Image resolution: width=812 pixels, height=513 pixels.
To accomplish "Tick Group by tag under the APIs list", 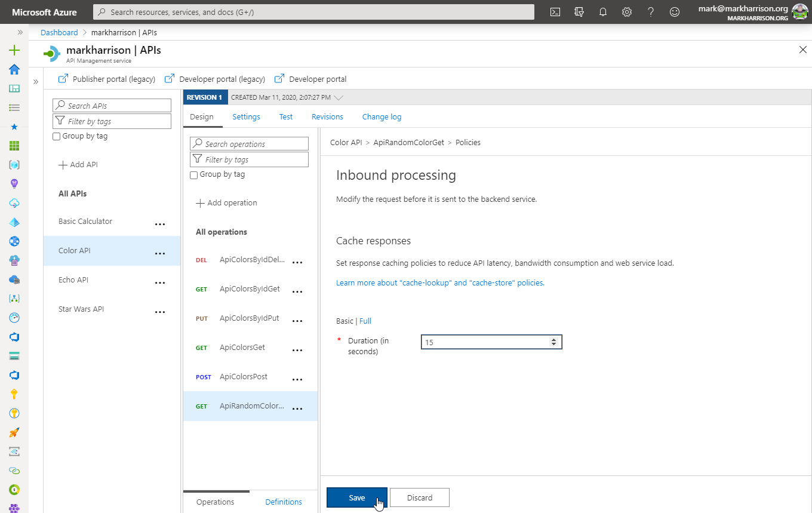I will click(x=56, y=136).
